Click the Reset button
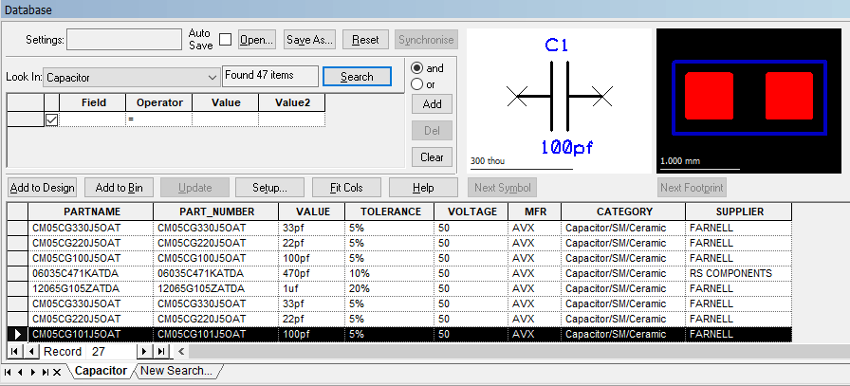This screenshot has width=850, height=386. [x=365, y=40]
